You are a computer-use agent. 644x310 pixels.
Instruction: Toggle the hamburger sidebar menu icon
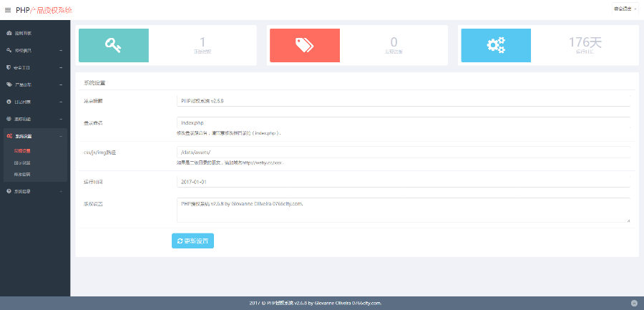point(8,10)
